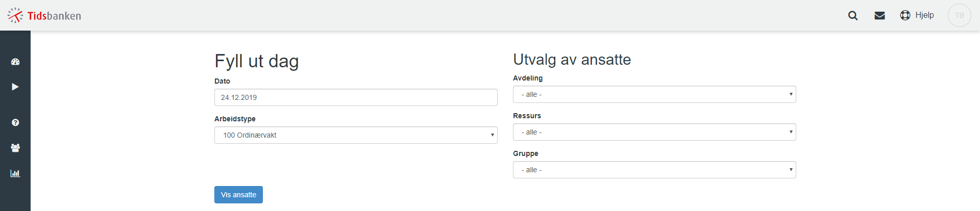Open the employees group icon in sidebar
Viewport: 980px width, 211px height.
[15, 148]
